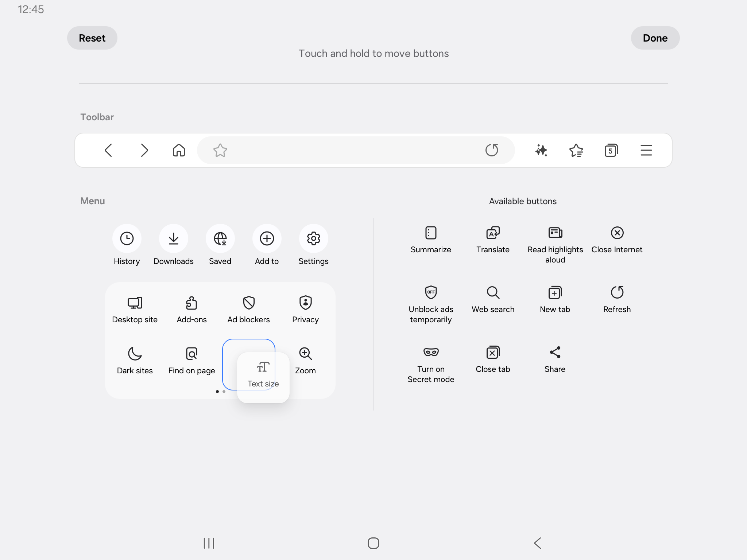Tap Read highlights aloud icon
Screen dimensions: 747x560
pos(555,233)
